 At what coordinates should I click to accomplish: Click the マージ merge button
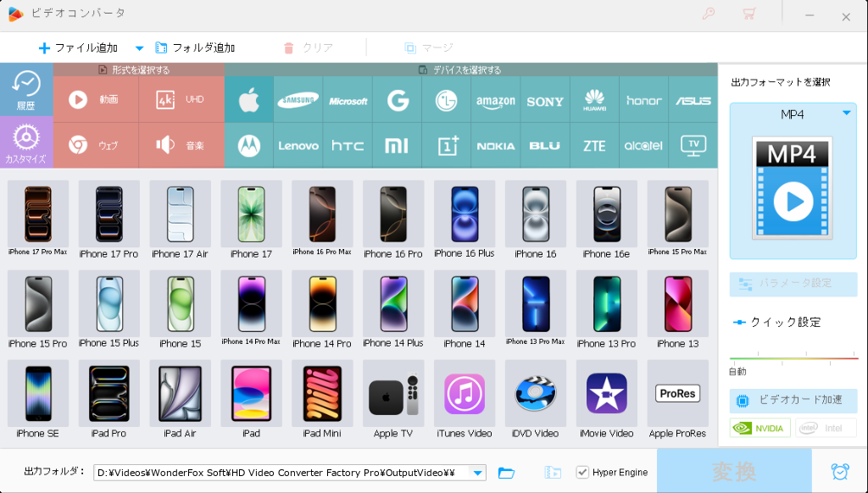click(428, 48)
